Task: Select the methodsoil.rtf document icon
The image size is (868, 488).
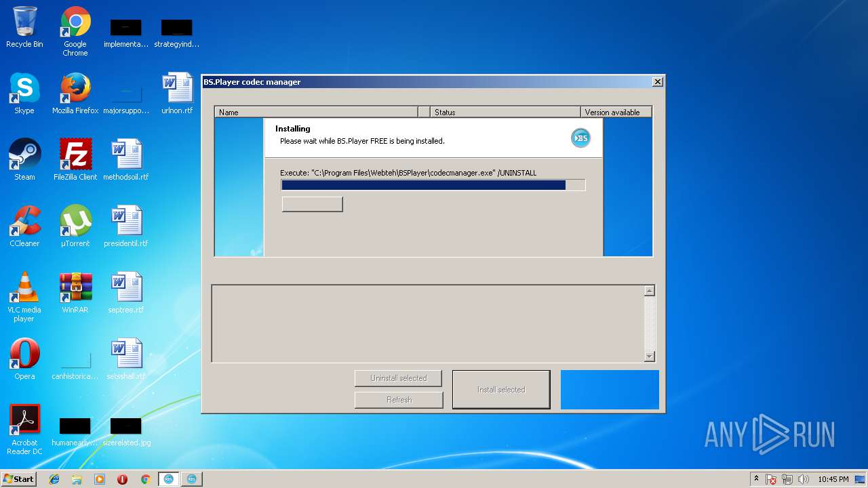Action: coord(126,160)
